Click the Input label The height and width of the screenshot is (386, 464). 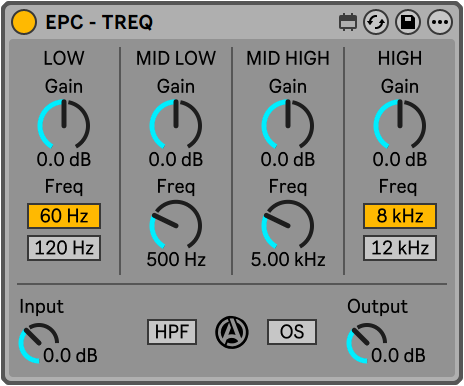click(41, 306)
